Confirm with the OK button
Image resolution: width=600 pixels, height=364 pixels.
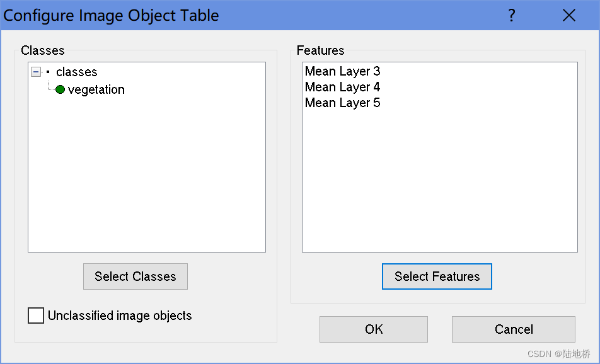(x=374, y=329)
